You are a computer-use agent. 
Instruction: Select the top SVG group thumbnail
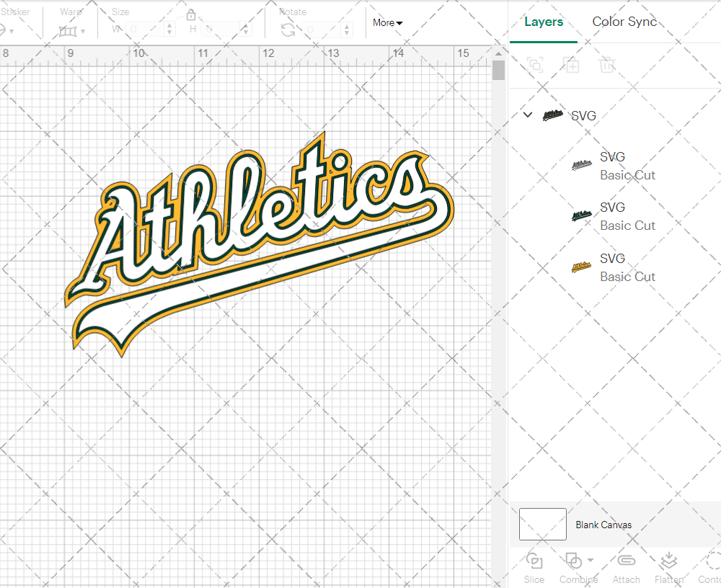click(553, 115)
